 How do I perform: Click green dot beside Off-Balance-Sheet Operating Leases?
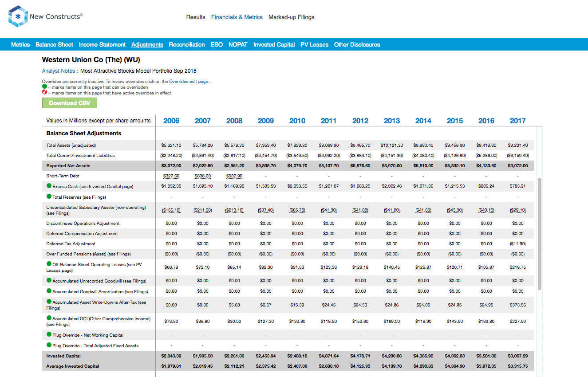coord(49,264)
